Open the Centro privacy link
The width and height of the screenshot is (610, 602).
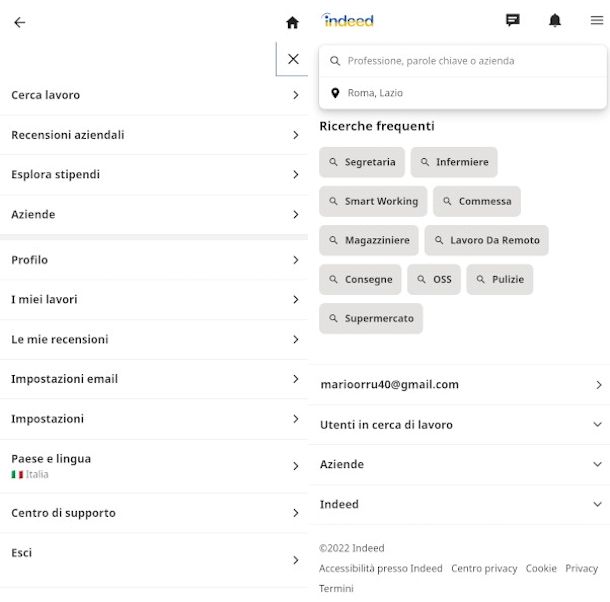[x=484, y=569]
